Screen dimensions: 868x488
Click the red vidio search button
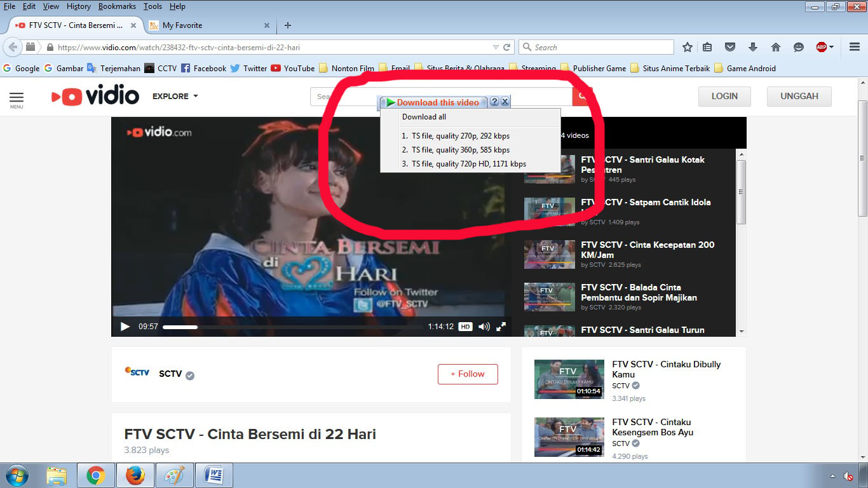point(581,97)
